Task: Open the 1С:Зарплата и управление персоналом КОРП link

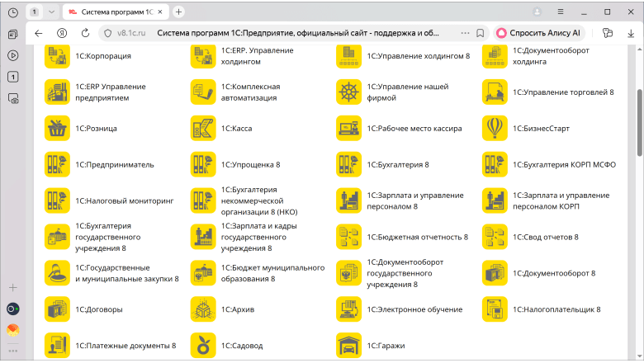Action: pyautogui.click(x=561, y=201)
